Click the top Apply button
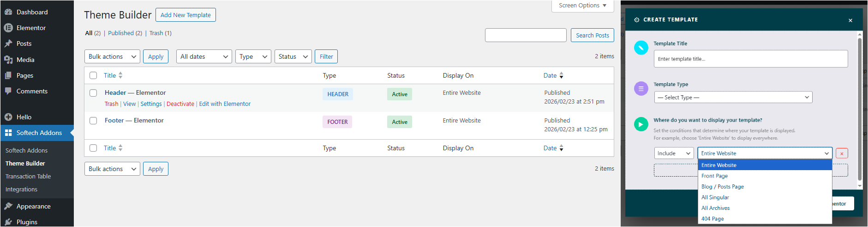 click(156, 56)
